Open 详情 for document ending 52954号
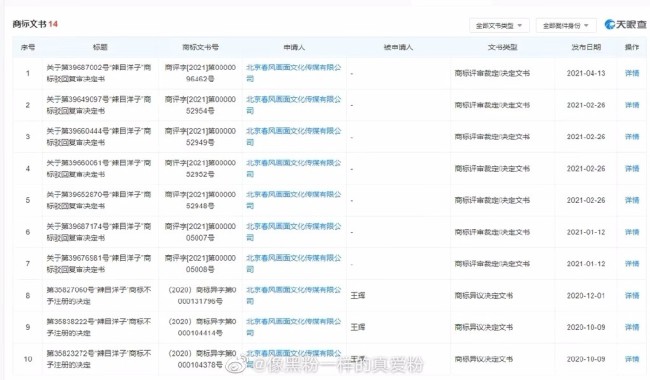Viewport: 650px width, 380px height. 632,105
